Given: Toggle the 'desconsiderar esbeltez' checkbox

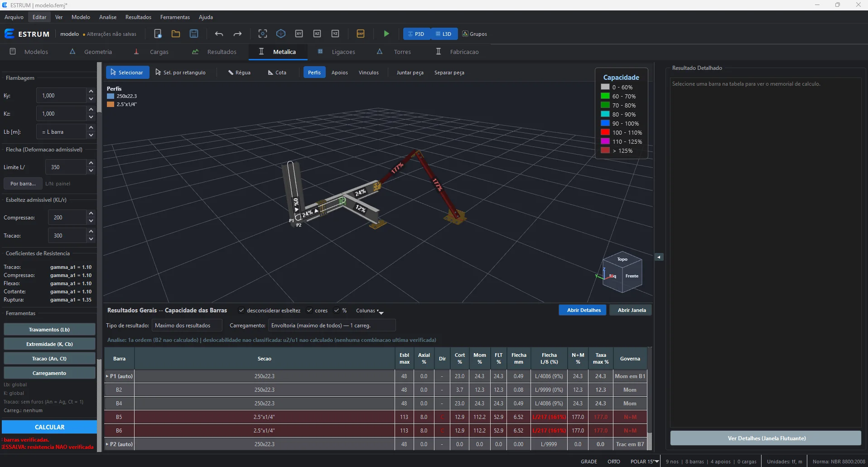Looking at the screenshot, I should point(241,311).
